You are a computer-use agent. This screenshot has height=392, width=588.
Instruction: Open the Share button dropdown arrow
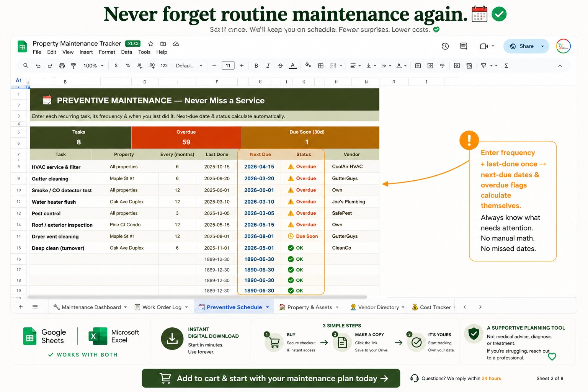click(542, 46)
